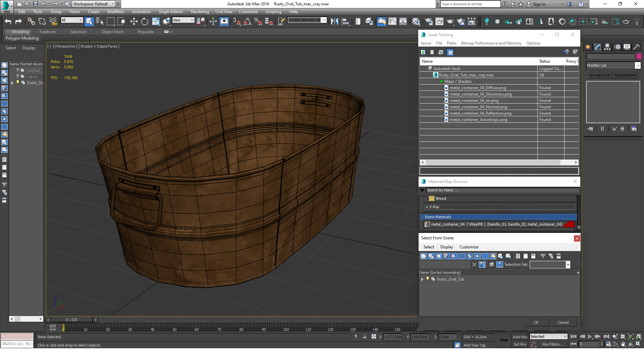Image resolution: width=644 pixels, height=362 pixels.
Task: Choose Rectangular Selection Region tool
Action: (110, 21)
